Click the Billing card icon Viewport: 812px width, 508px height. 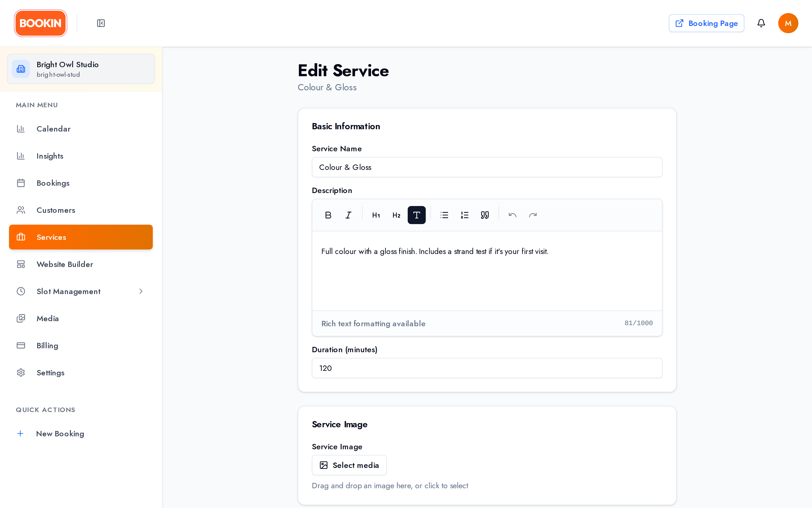click(21, 345)
